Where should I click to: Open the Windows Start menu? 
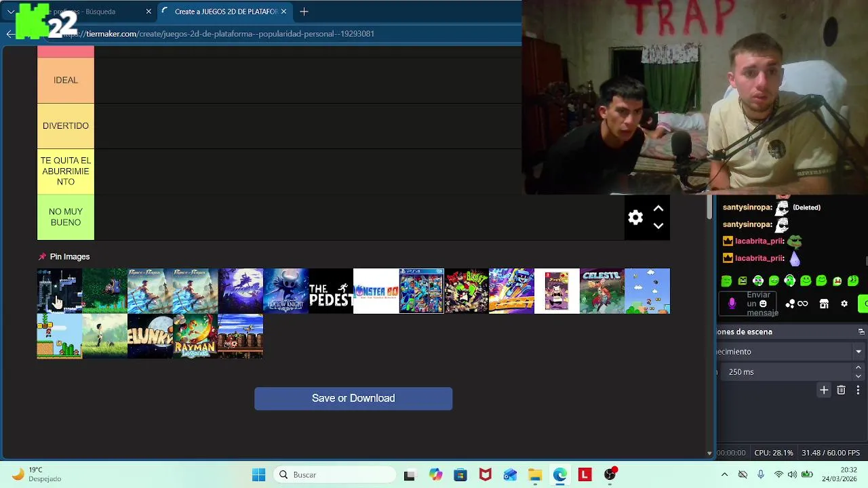pos(258,475)
